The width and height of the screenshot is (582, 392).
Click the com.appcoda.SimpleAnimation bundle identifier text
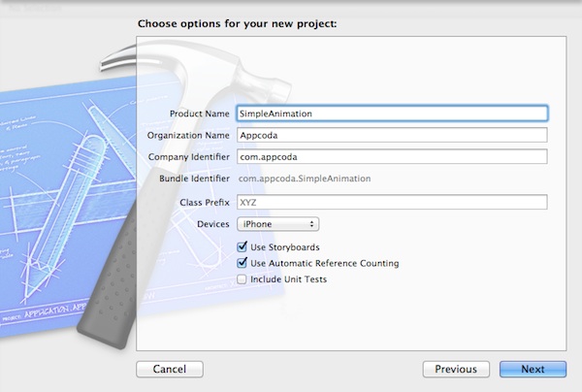307,179
